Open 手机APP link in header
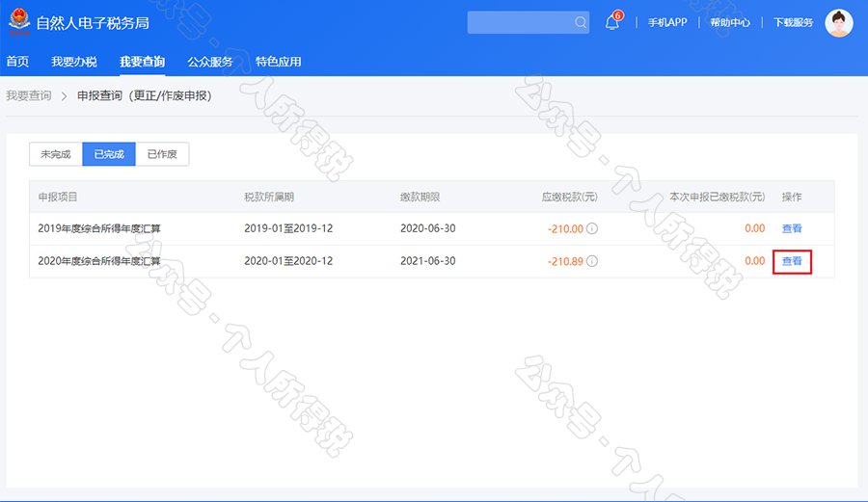This screenshot has height=502, width=868. [x=666, y=23]
